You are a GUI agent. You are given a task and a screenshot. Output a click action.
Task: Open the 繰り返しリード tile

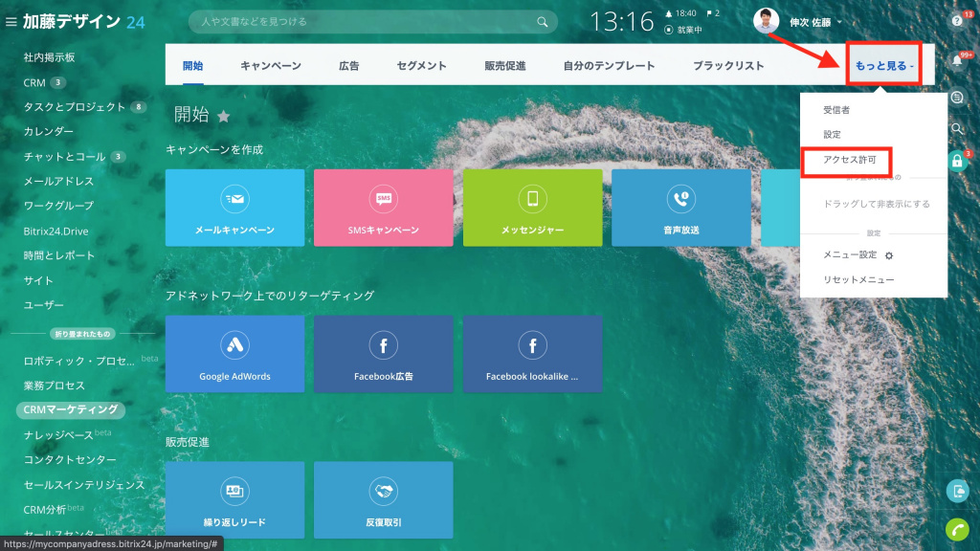pos(235,499)
